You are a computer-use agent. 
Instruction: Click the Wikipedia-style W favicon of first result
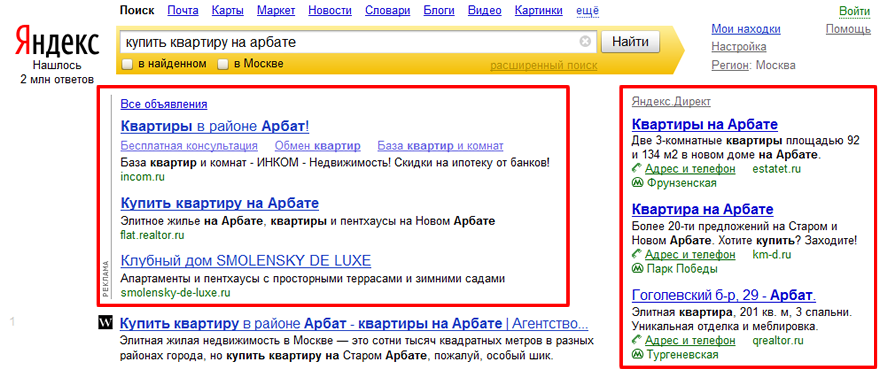point(106,323)
